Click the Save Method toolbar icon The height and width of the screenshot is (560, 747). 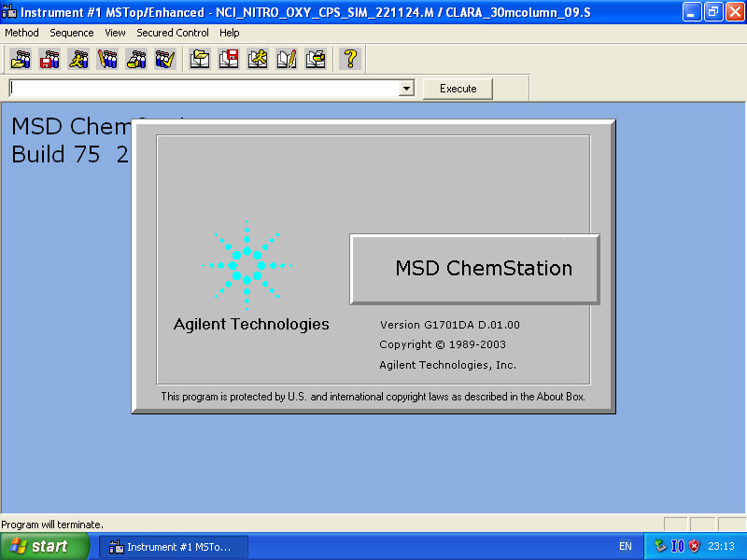click(228, 59)
